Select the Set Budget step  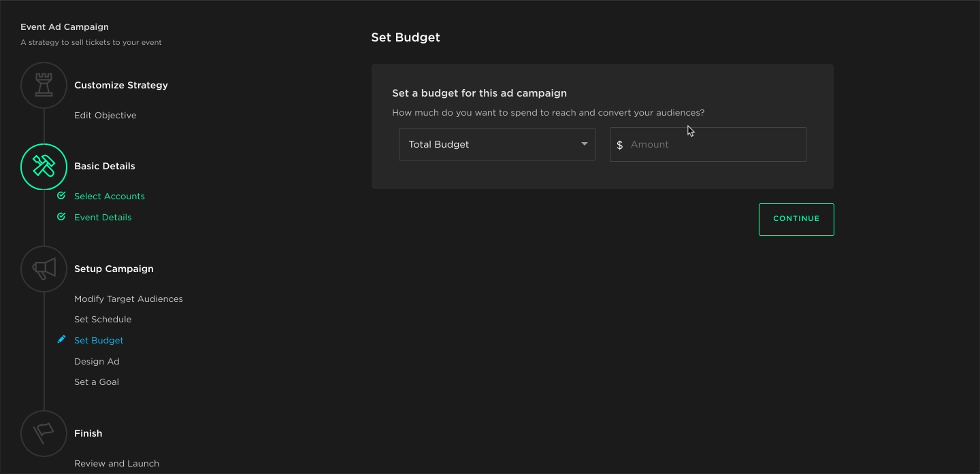(x=99, y=341)
